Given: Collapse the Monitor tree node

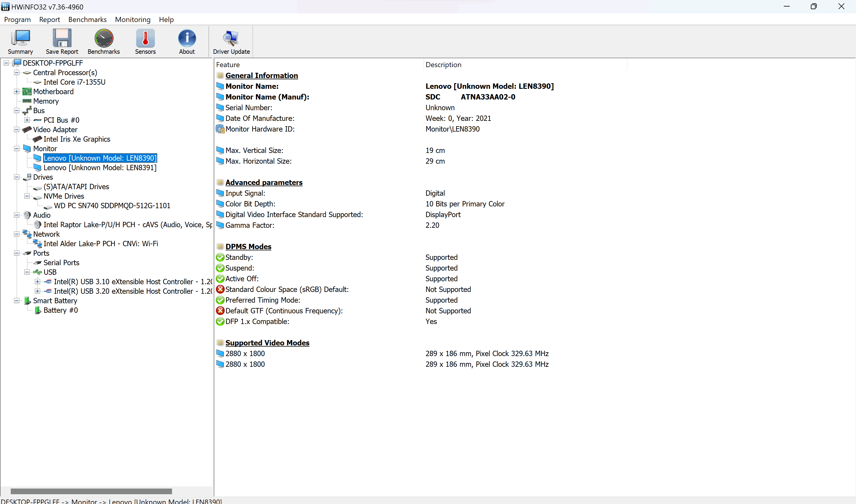Looking at the screenshot, I should 17,148.
